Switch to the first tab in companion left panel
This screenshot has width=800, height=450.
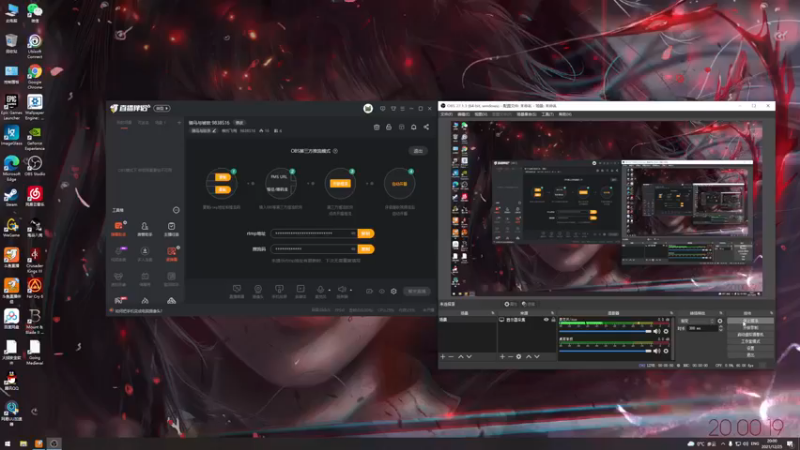[124, 123]
